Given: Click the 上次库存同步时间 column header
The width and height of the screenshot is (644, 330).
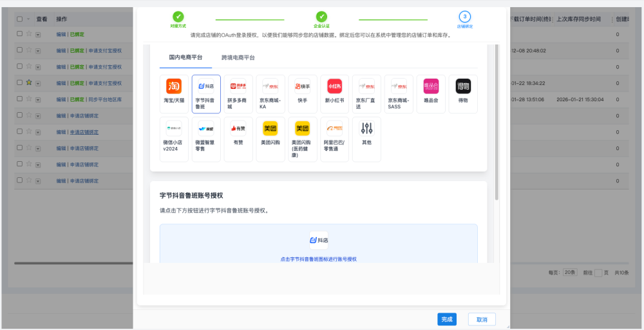Looking at the screenshot, I should [x=578, y=19].
